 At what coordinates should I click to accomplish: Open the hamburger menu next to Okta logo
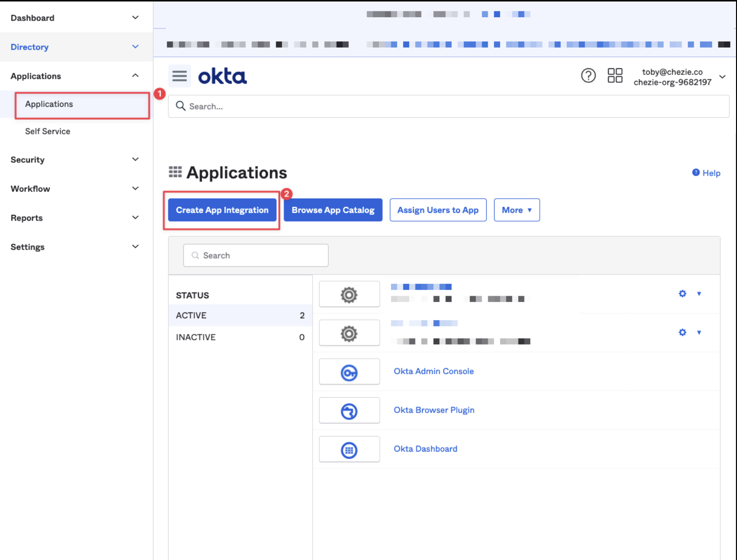point(179,76)
